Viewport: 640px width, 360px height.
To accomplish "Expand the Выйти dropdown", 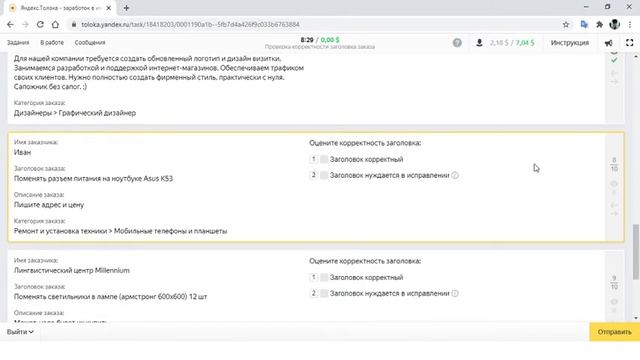I will pos(20,332).
